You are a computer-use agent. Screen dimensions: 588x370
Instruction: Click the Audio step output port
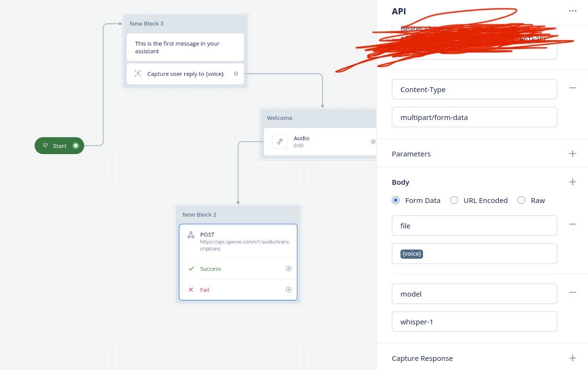click(x=373, y=142)
